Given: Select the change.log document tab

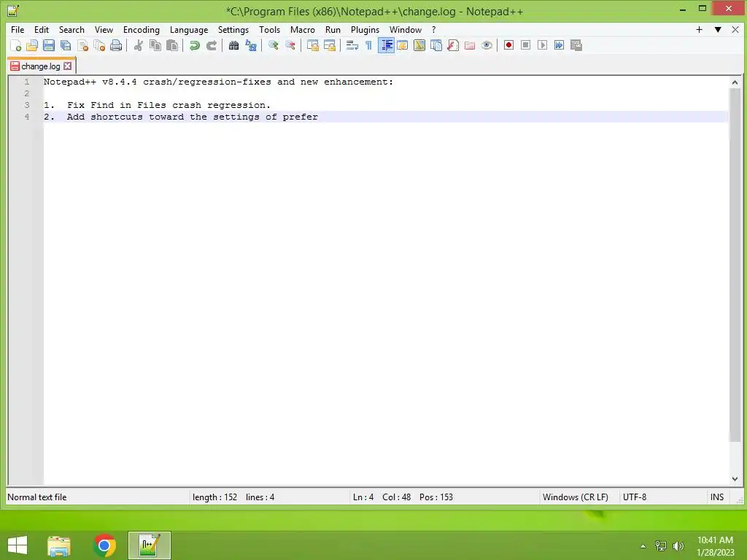Looking at the screenshot, I should (x=41, y=66).
